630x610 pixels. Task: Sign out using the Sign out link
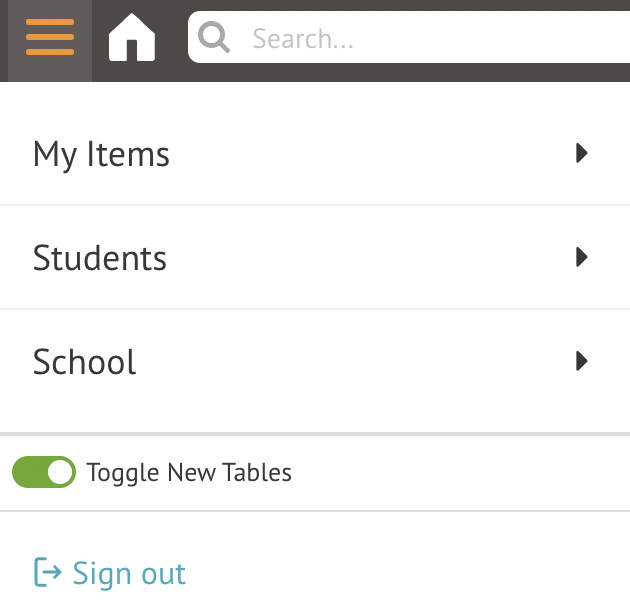pos(110,573)
